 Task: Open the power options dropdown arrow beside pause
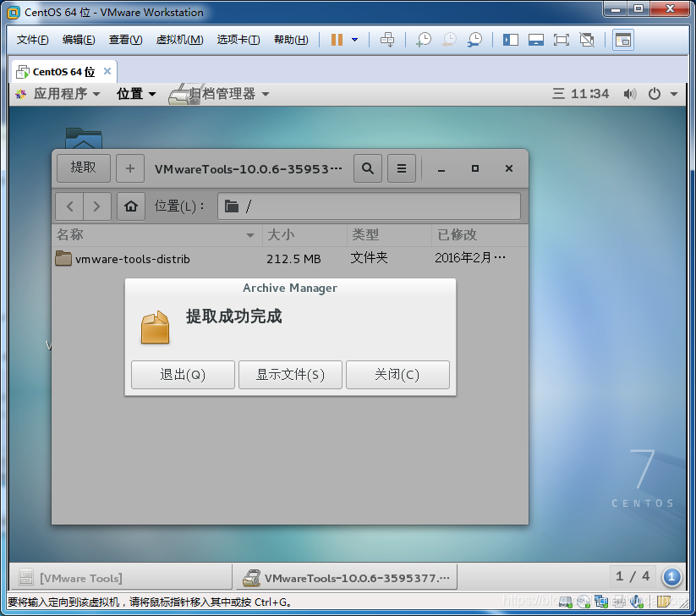coord(354,40)
